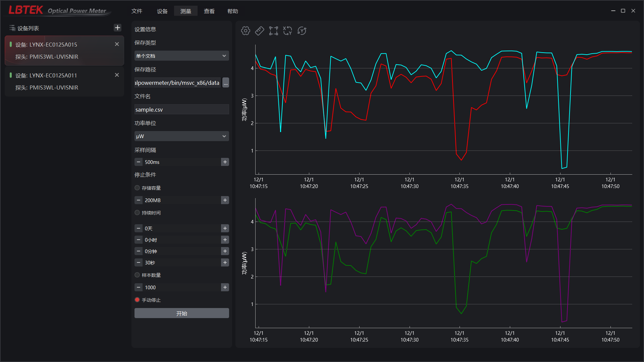Open chart settings gear icon
Viewport: 644px width, 362px height.
[x=246, y=31]
